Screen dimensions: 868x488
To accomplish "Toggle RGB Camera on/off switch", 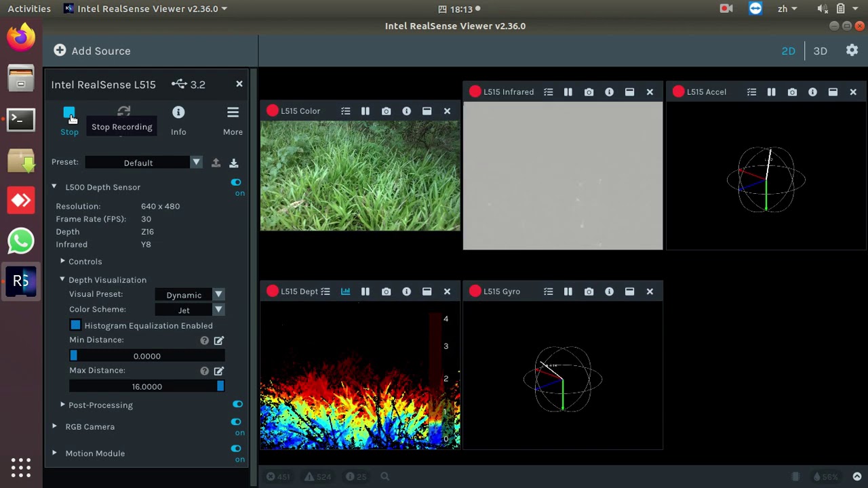I will 236,422.
